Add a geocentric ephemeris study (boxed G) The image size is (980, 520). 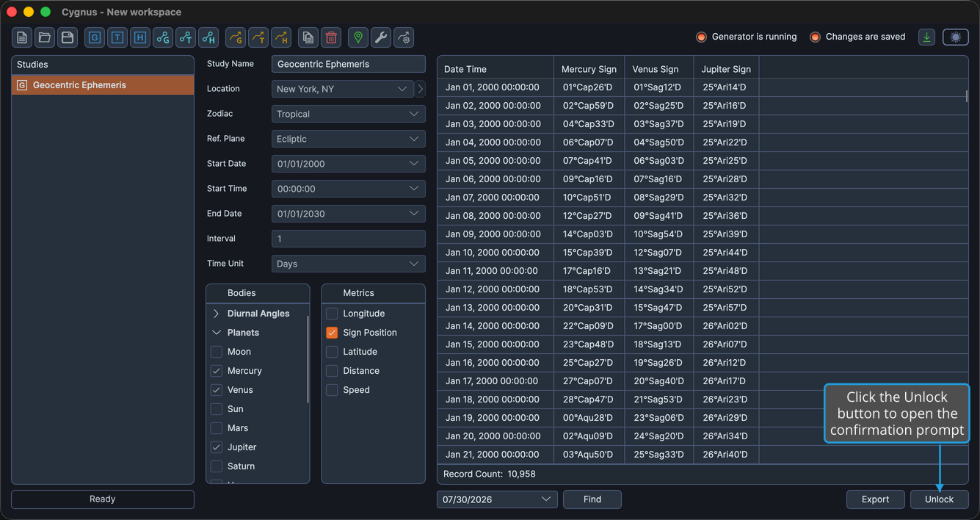[95, 37]
